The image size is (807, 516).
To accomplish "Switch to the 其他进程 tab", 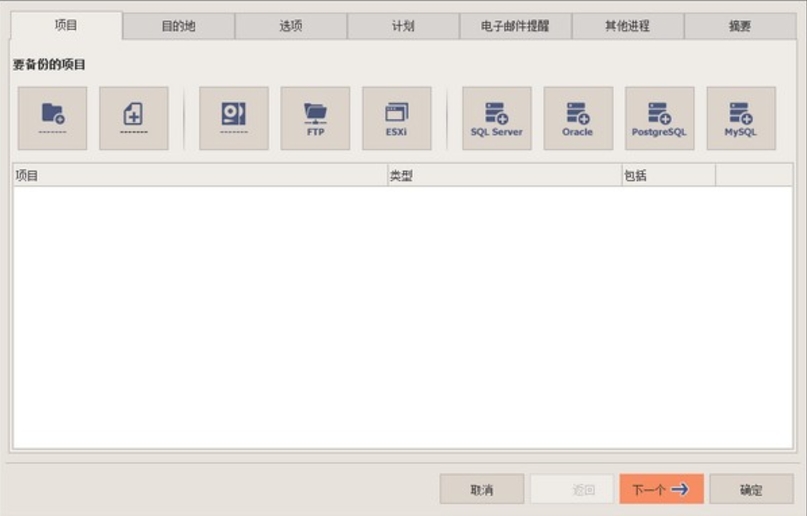I will click(627, 26).
